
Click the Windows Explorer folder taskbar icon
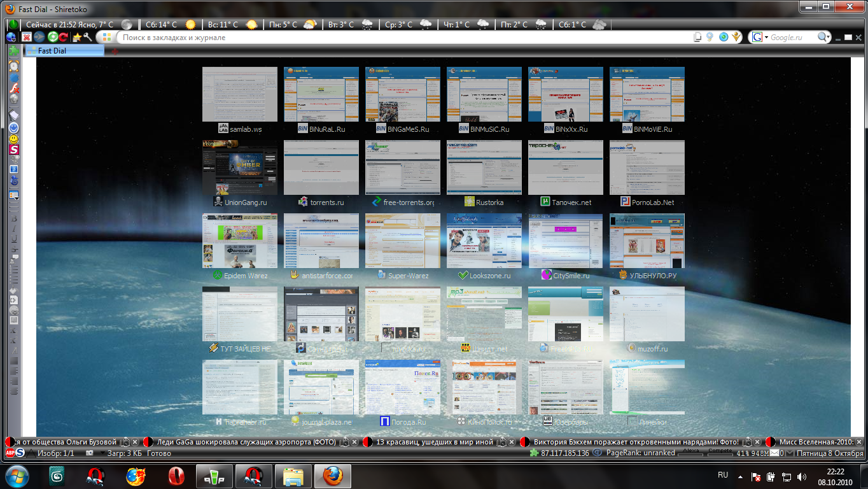point(293,476)
